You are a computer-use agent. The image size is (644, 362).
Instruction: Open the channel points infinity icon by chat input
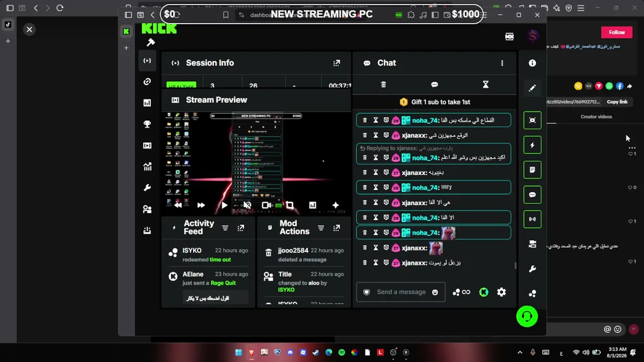461,292
